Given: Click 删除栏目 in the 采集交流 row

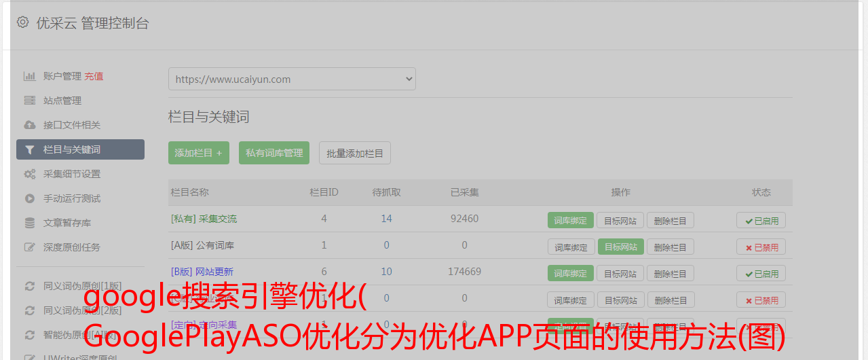Looking at the screenshot, I should (671, 220).
